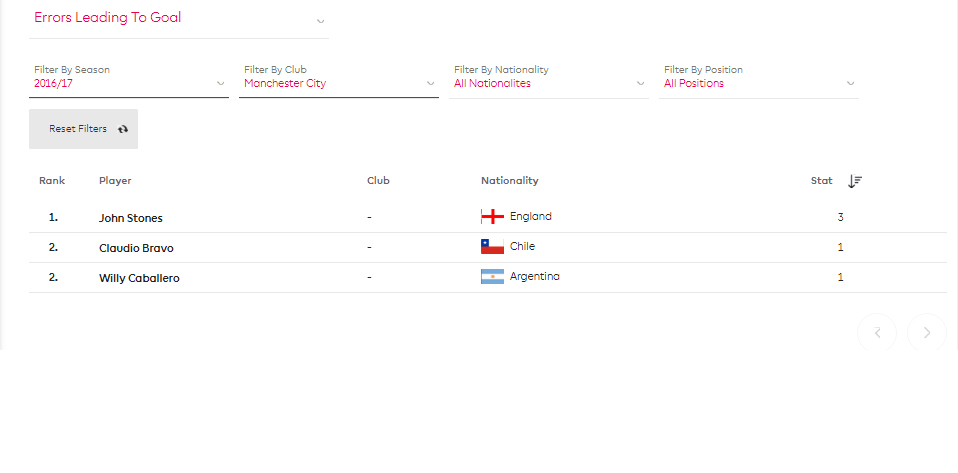Open Claudio Bravo player link
The width and height of the screenshot is (958, 473).
coord(136,248)
